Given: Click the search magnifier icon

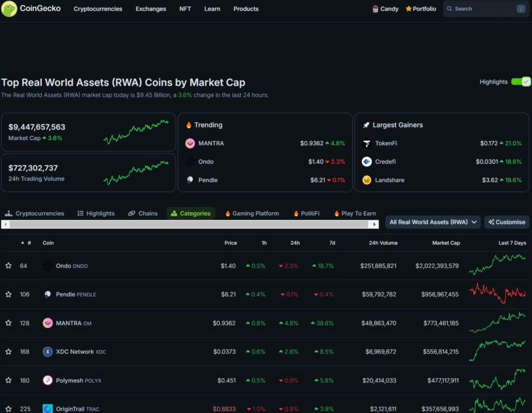Looking at the screenshot, I should pyautogui.click(x=449, y=9).
